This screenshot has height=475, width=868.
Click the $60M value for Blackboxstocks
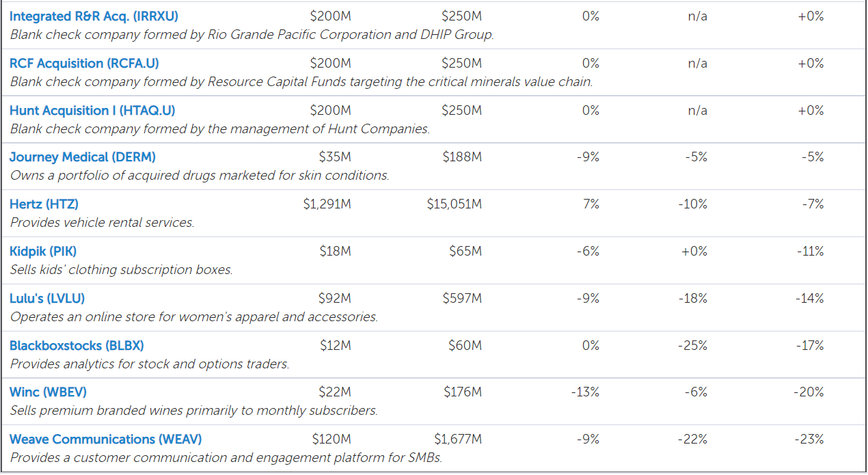[465, 346]
